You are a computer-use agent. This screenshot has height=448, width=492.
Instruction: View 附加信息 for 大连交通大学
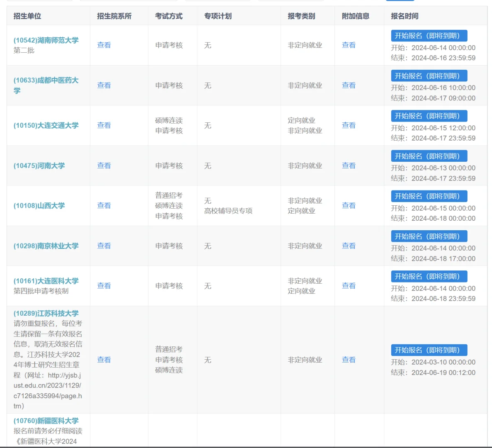pos(349,125)
